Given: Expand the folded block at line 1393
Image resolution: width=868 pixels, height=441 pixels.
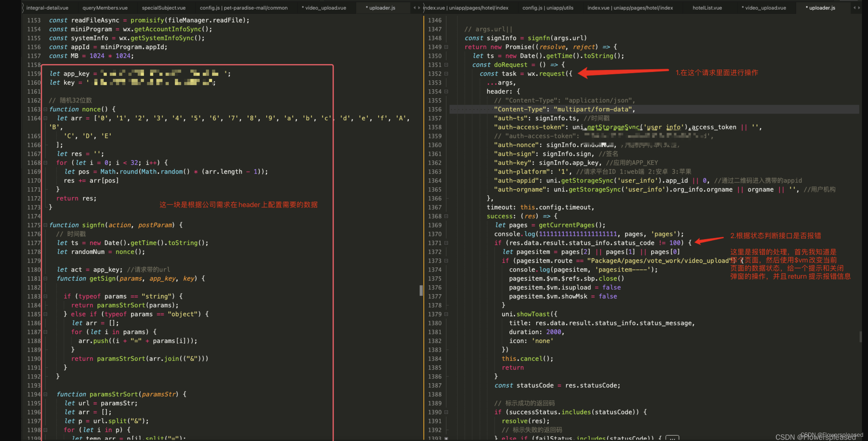Looking at the screenshot, I should [446, 438].
